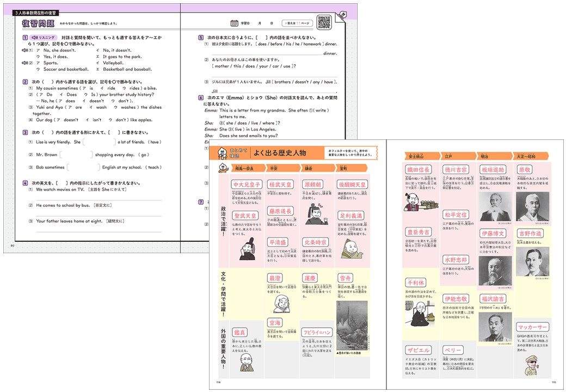Click the 水野忠邦 name label

point(456,260)
